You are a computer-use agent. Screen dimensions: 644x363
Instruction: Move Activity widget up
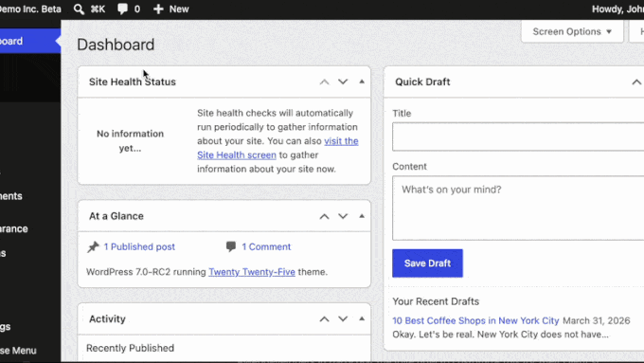[x=325, y=319]
